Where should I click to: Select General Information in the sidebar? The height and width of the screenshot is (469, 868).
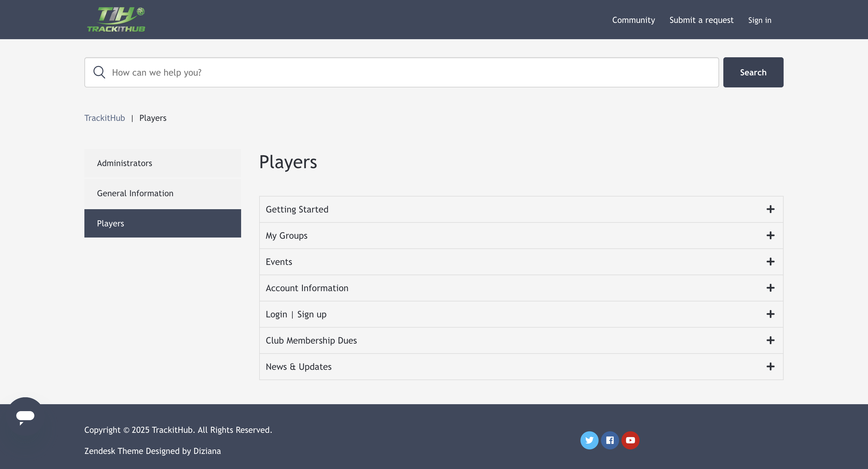[162, 194]
